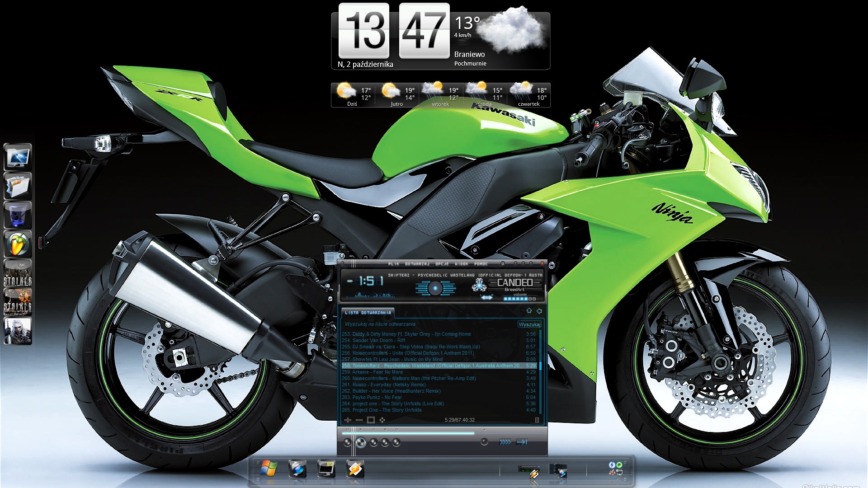This screenshot has height=488, width=868.
Task: Open the Plik menu
Action: (393, 264)
